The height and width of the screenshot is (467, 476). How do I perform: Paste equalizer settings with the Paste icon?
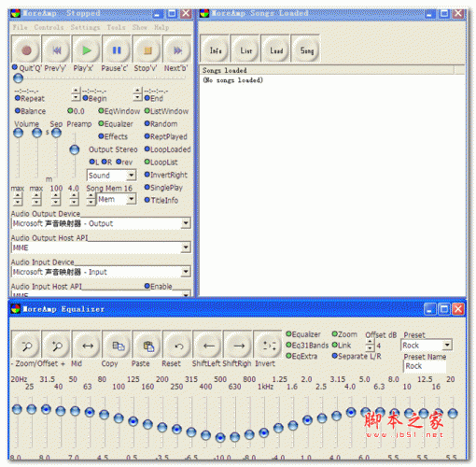tap(147, 345)
